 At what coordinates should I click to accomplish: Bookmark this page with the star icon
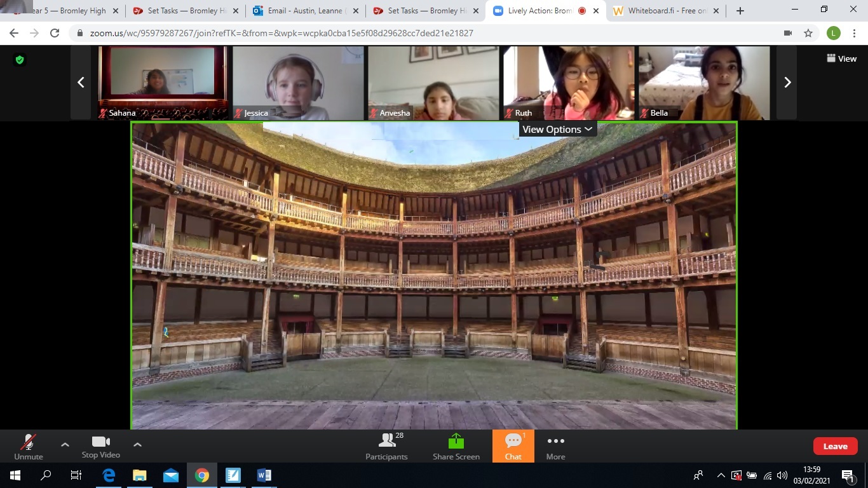pyautogui.click(x=808, y=33)
